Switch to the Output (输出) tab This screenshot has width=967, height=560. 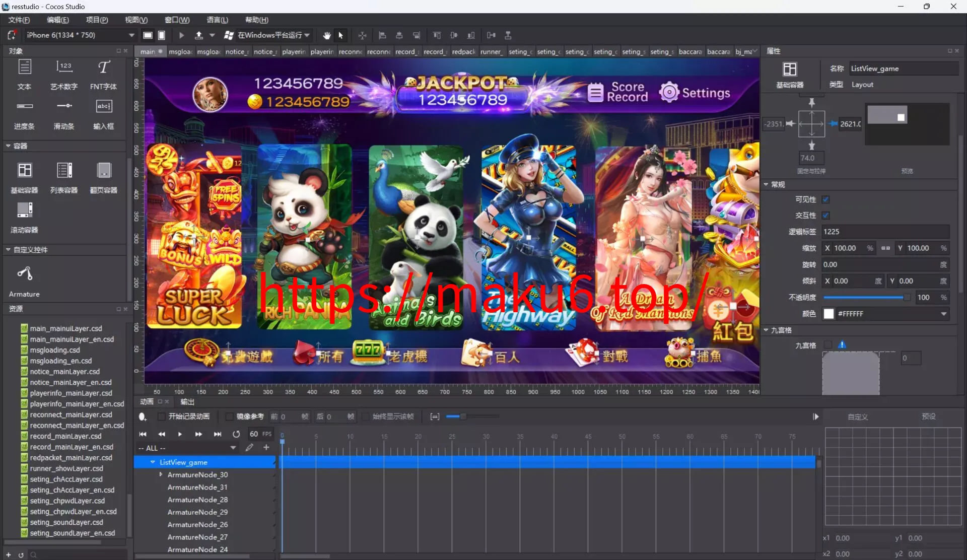[x=187, y=402]
